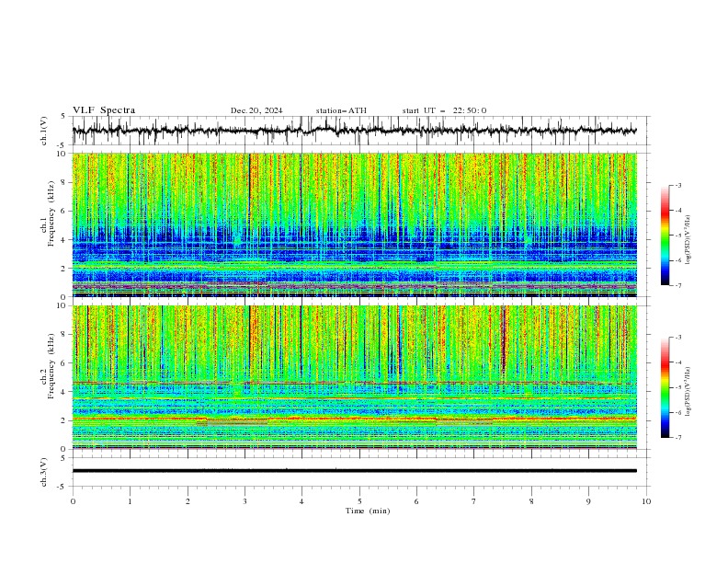Click the "2" tick on ch.1 frequency axis
The image size is (728, 563).
(64, 268)
